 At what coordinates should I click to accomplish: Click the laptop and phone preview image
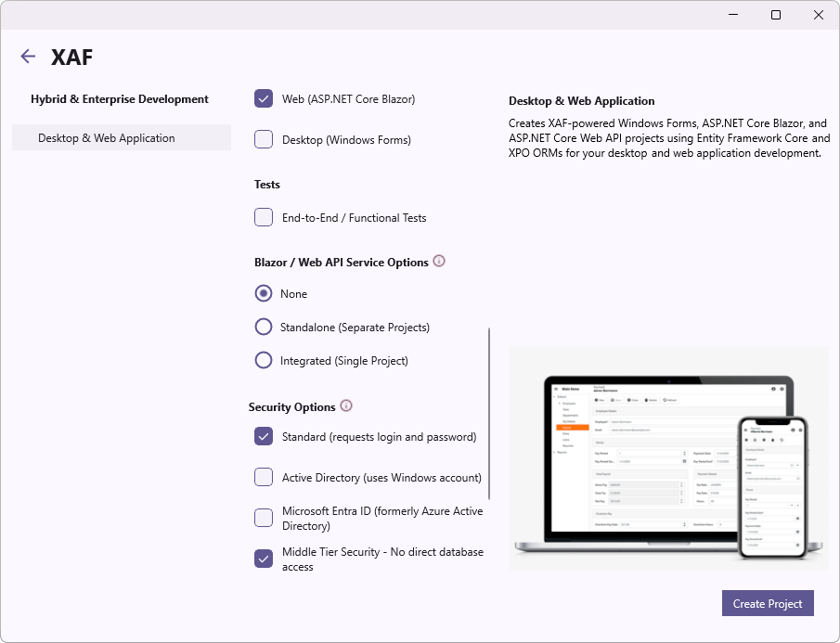pyautogui.click(x=668, y=459)
